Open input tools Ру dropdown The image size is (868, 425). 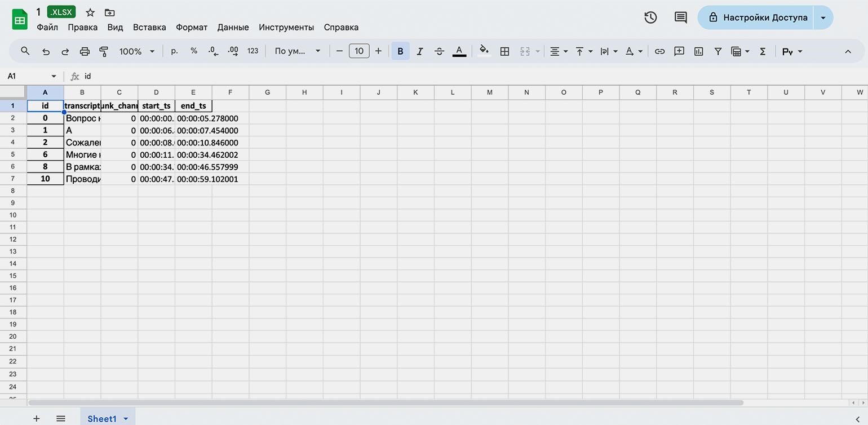tap(792, 51)
